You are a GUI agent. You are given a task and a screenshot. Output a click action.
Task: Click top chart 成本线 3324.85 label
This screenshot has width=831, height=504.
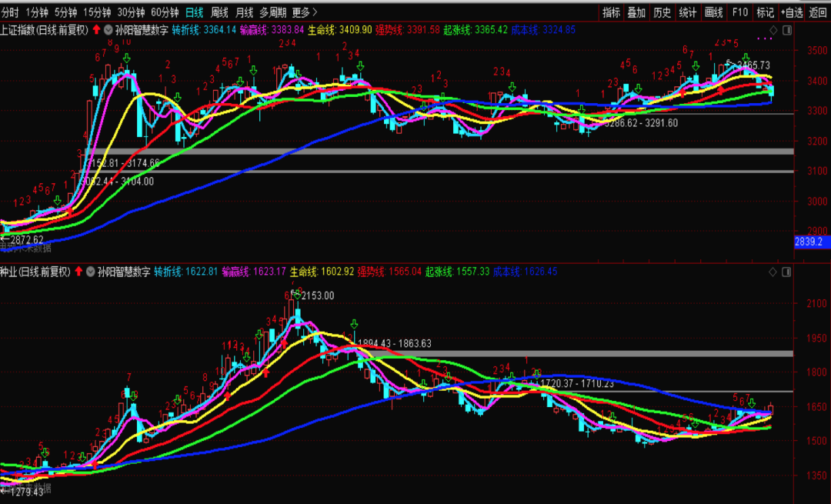[543, 30]
